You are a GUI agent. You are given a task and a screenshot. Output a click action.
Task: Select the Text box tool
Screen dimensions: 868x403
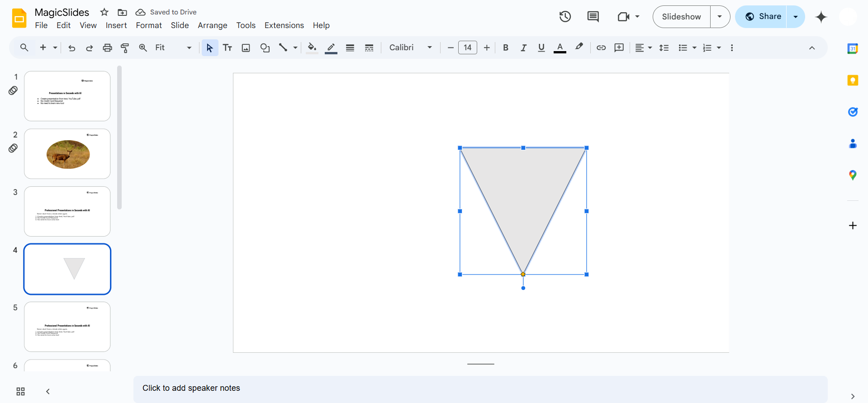pos(228,47)
